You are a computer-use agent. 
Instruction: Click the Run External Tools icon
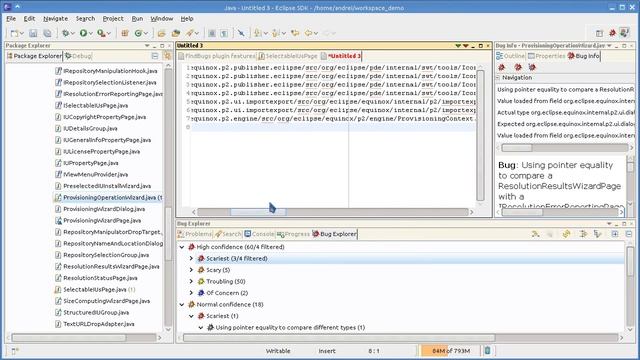101,33
